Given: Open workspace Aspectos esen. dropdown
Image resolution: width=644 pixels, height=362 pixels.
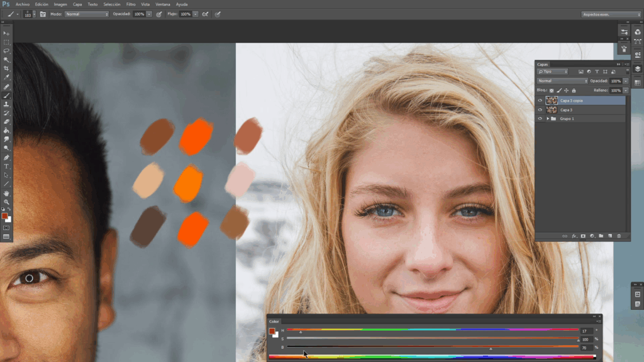Looking at the screenshot, I should pyautogui.click(x=611, y=14).
